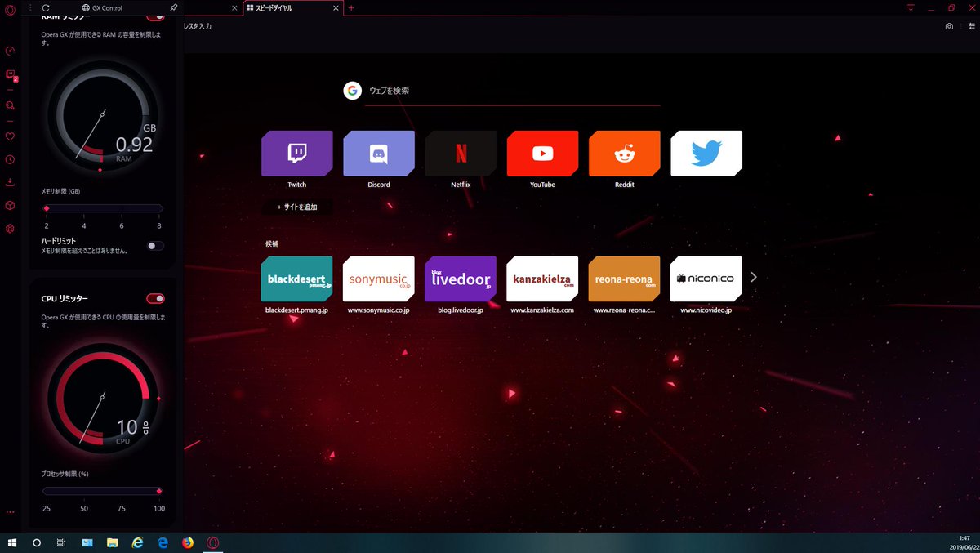The width and height of the screenshot is (980, 553).
Task: Open the Twitch panel in the sidebar
Action: pos(10,75)
